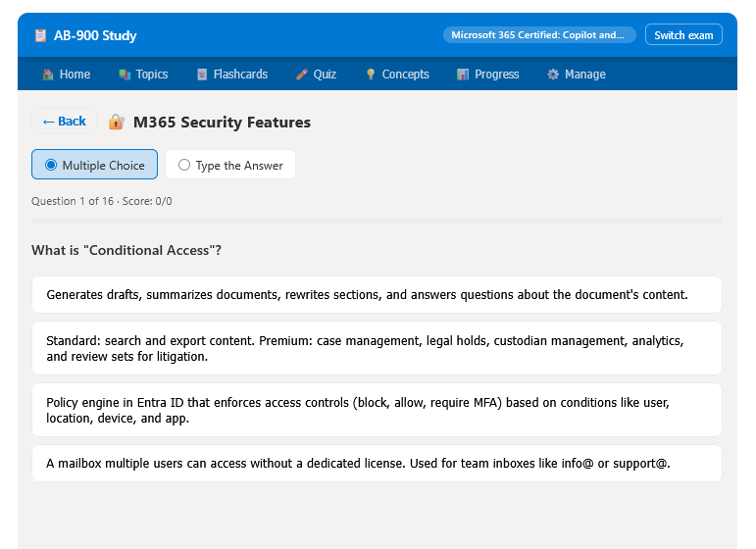
Task: Click the AB-900 Study clipboard logo icon
Action: pos(40,35)
